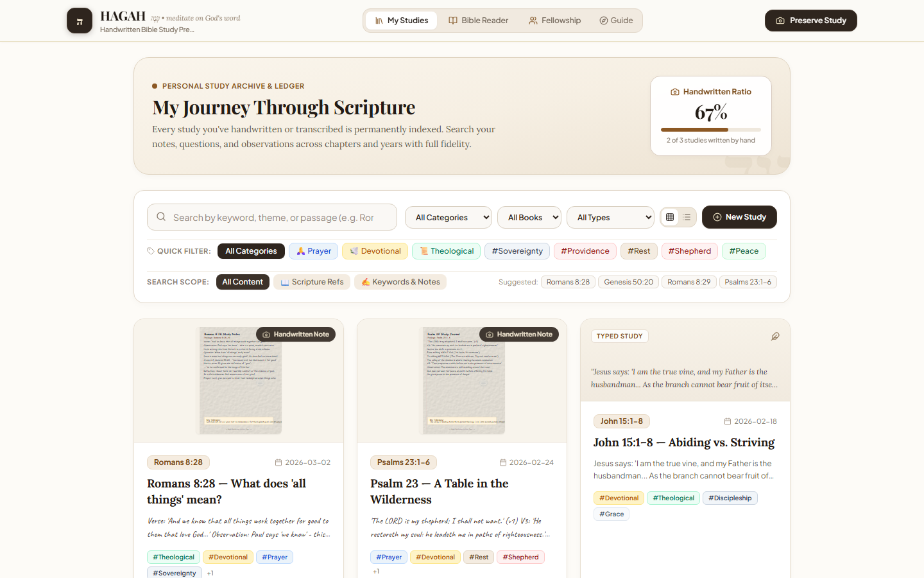Toggle the Prayer quick filter
The image size is (924, 578).
[x=314, y=251]
